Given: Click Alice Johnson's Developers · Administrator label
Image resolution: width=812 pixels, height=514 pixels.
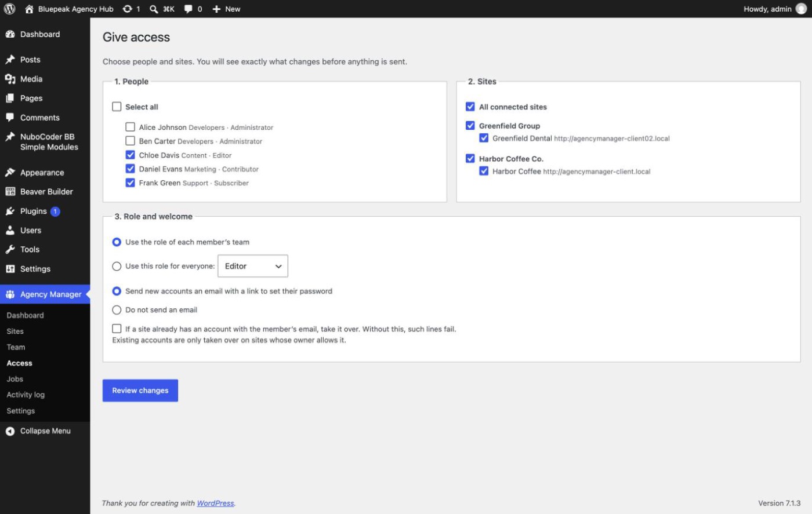Looking at the screenshot, I should pos(231,127).
